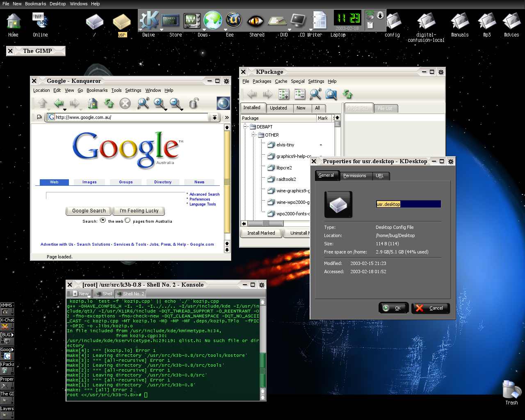Click the padlock security icon in Konqueror
Viewport: 525px width, 420px height.
(194, 103)
